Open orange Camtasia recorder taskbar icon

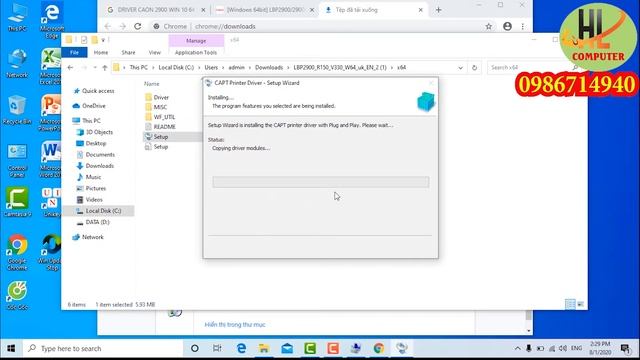333,349
